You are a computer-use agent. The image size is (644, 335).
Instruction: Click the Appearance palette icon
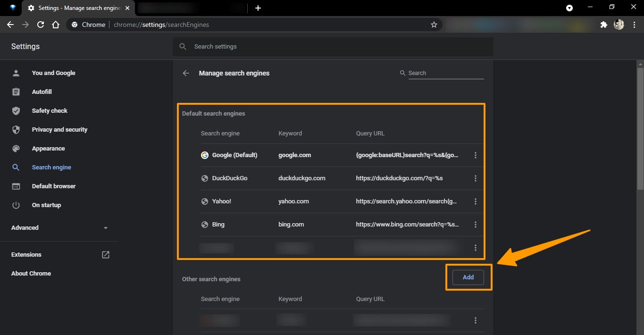(16, 149)
